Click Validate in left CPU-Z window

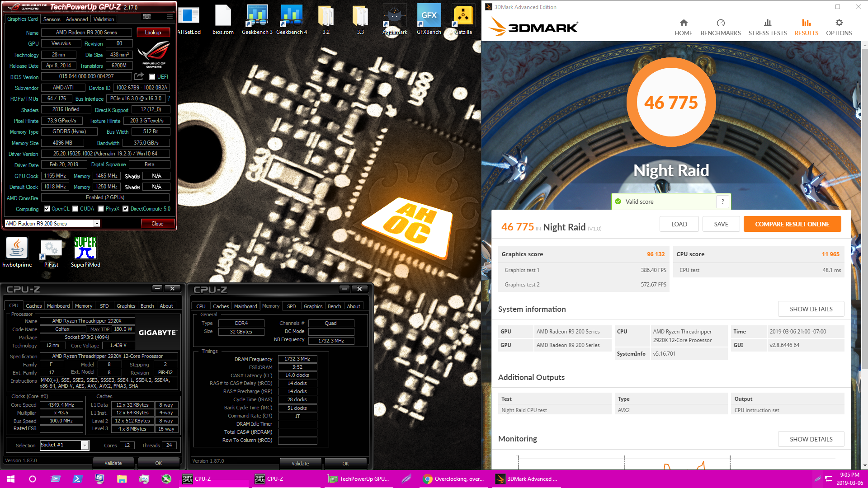pos(113,463)
